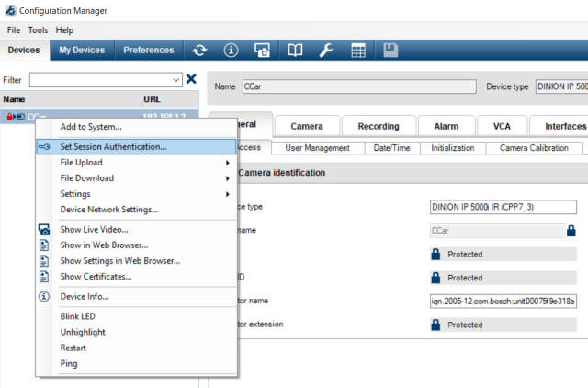Open the table grid view icon
The width and height of the screenshot is (588, 388).
[358, 51]
